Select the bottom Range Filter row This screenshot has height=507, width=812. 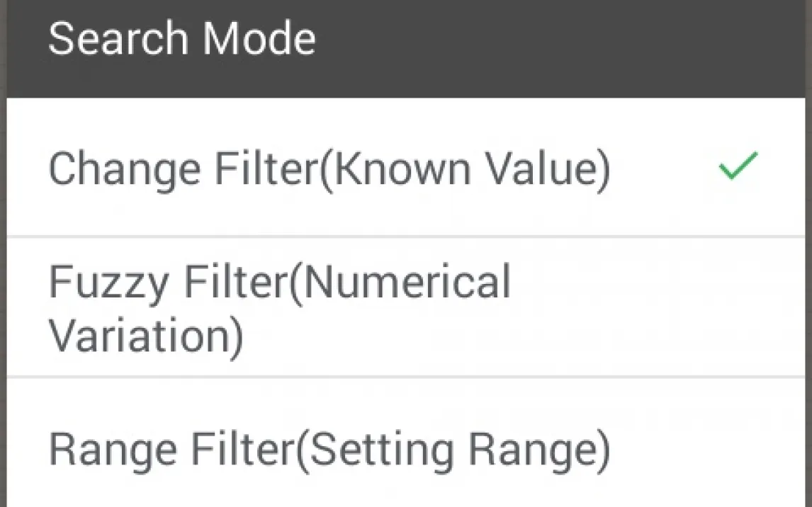[406, 448]
